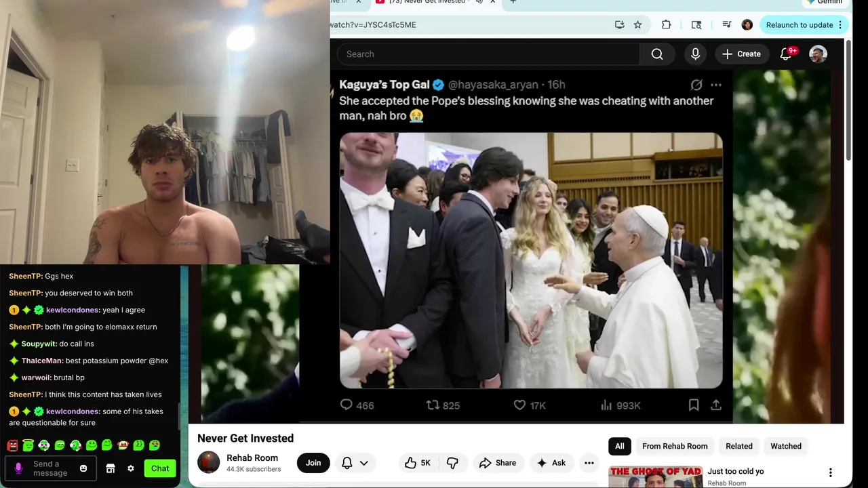Click the Never Get Invested video title
Image resolution: width=868 pixels, height=488 pixels.
(245, 439)
